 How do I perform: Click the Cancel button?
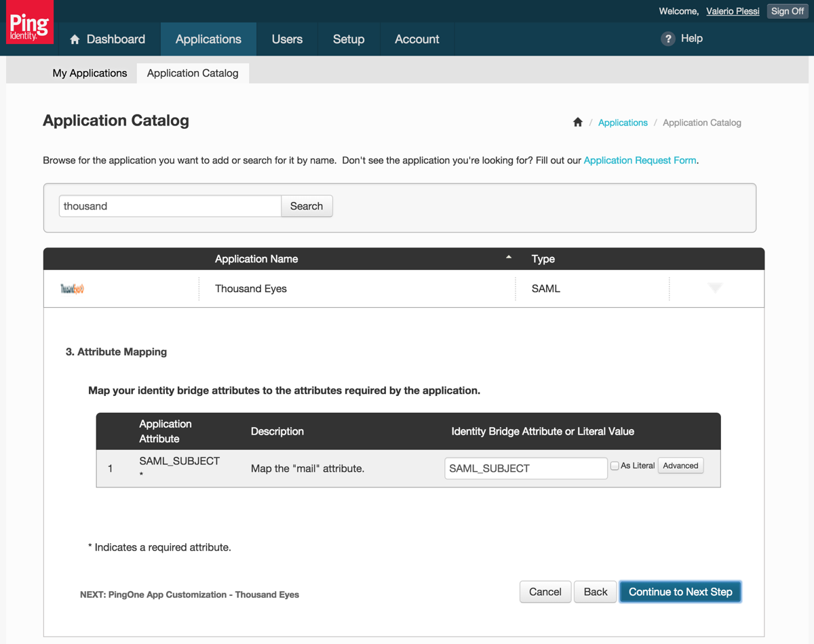(x=545, y=592)
